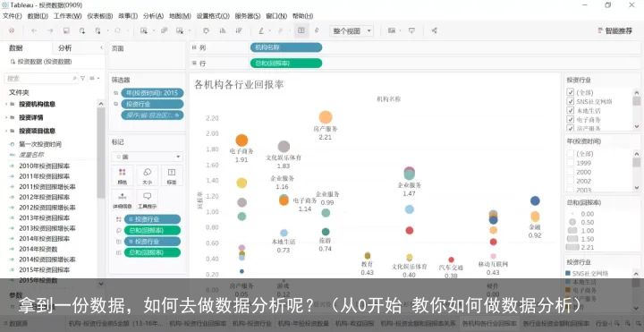Open the Tooltip marks card
Image resolution: width=644 pixels, height=332 pixels.
(x=147, y=200)
